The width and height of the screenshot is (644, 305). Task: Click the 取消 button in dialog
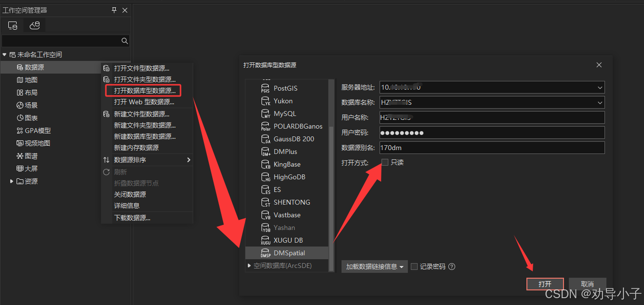click(x=587, y=284)
